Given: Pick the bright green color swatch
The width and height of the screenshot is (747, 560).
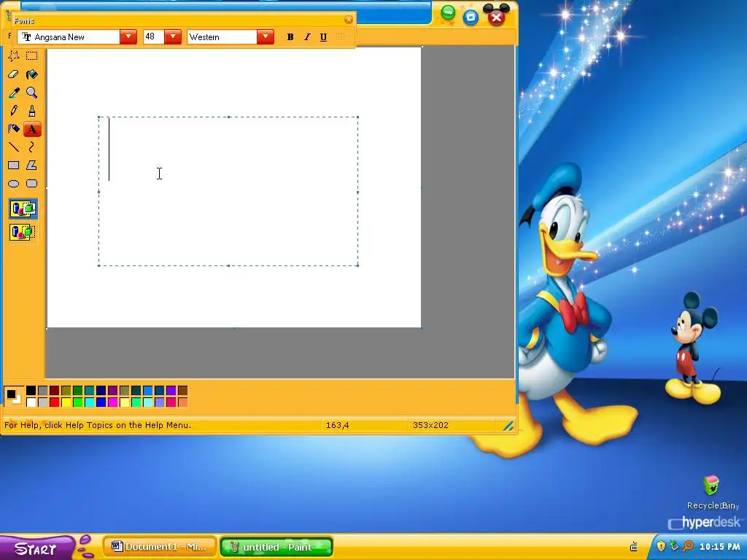Looking at the screenshot, I should pyautogui.click(x=77, y=402).
